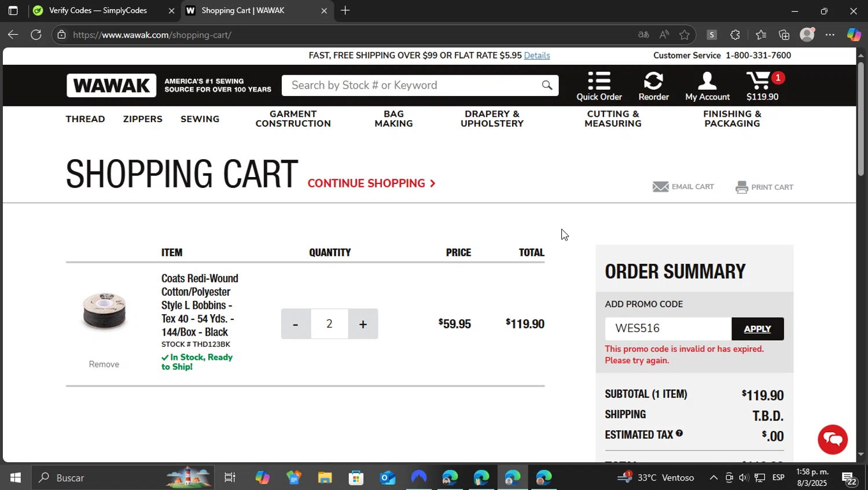Click the page vertical scrollbar

pyautogui.click(x=861, y=119)
